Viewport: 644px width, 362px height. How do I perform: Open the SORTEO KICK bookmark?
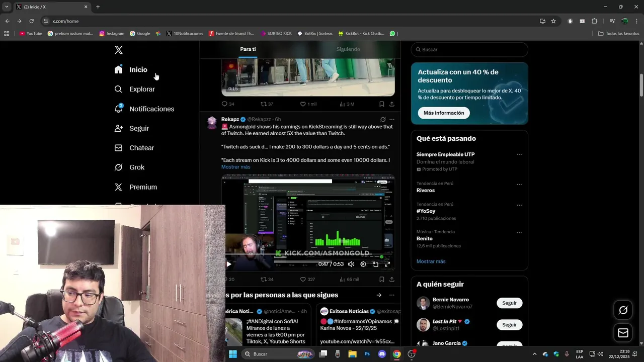coord(276,34)
